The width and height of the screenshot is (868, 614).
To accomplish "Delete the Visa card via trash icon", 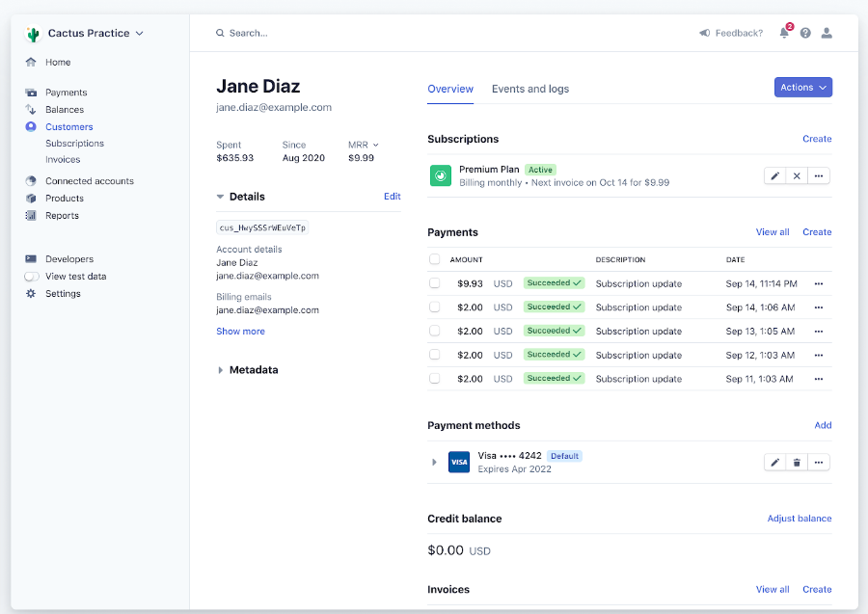I will [796, 462].
